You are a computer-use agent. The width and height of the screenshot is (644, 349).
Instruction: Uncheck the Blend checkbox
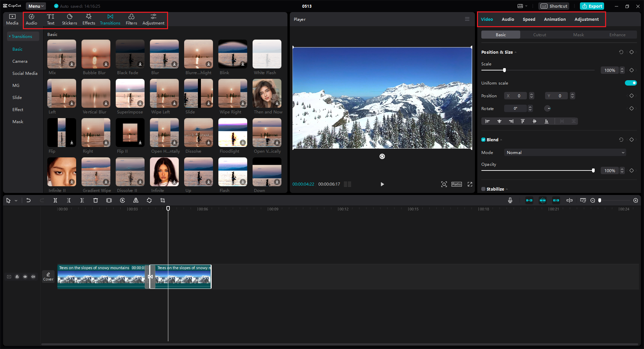pyautogui.click(x=483, y=140)
